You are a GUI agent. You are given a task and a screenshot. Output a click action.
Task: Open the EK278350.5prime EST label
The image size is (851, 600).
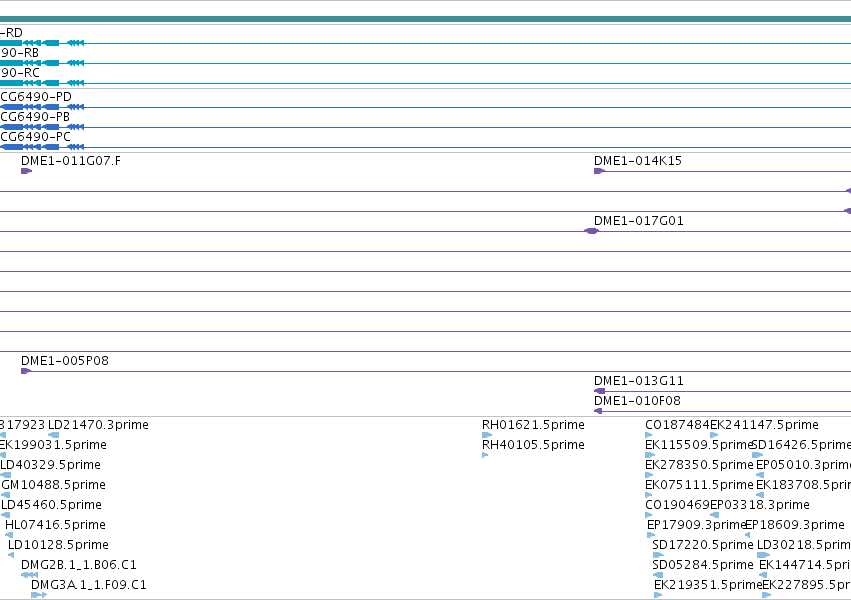pyautogui.click(x=699, y=465)
